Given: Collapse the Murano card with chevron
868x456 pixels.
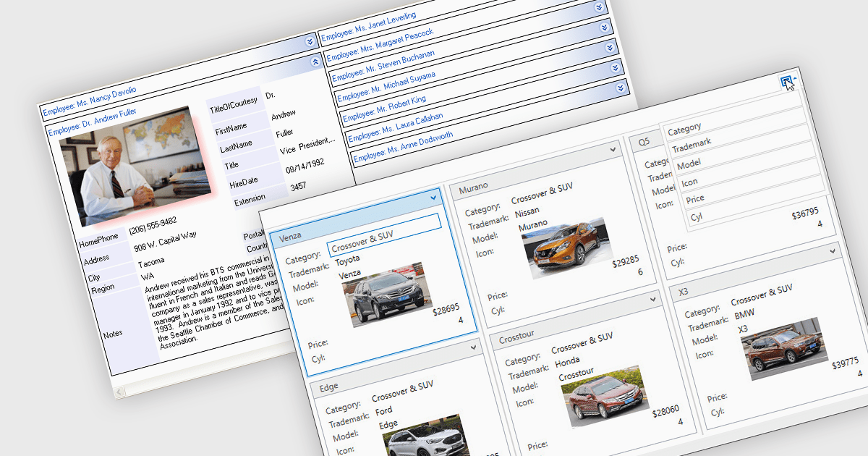Looking at the screenshot, I should click(613, 149).
